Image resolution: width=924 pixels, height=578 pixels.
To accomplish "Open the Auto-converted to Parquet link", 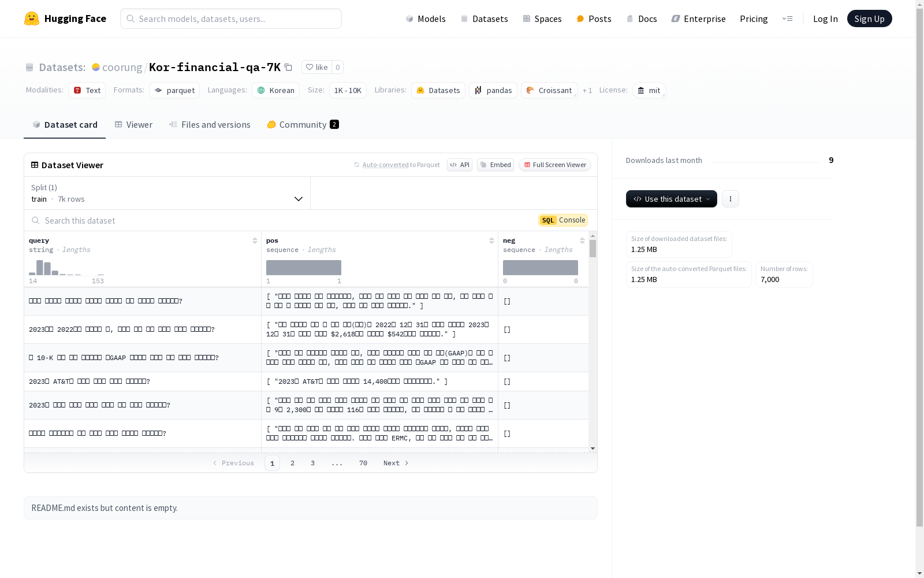I will 386,165.
